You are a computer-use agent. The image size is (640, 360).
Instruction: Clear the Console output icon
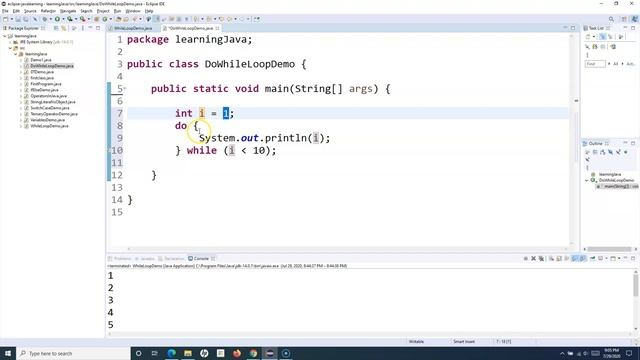click(x=551, y=258)
